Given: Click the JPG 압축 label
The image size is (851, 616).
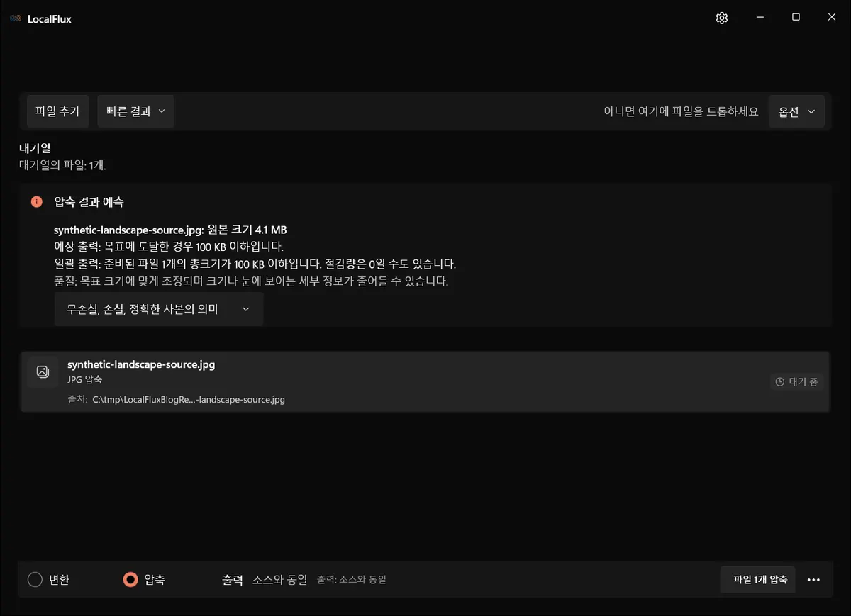Looking at the screenshot, I should coord(85,380).
